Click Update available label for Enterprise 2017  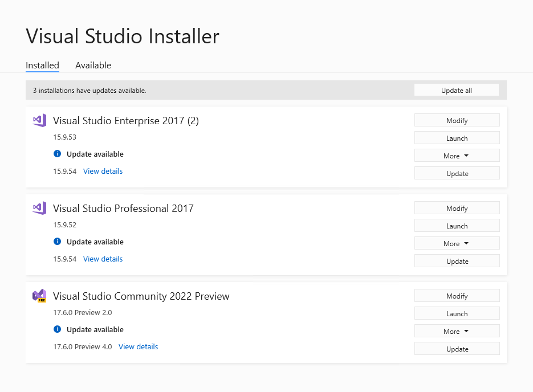tap(95, 154)
